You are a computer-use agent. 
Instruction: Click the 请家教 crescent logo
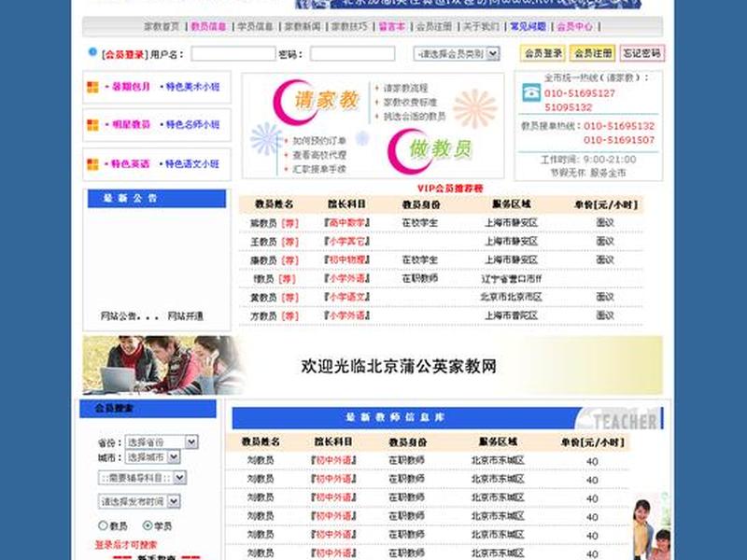316,101
